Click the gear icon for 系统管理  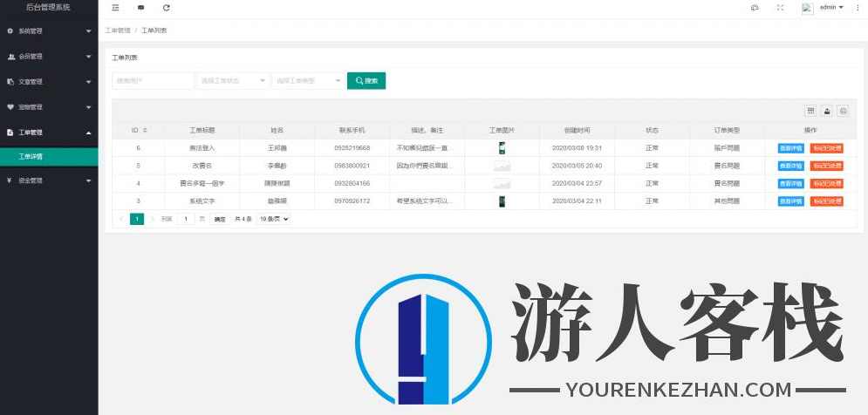coord(10,31)
